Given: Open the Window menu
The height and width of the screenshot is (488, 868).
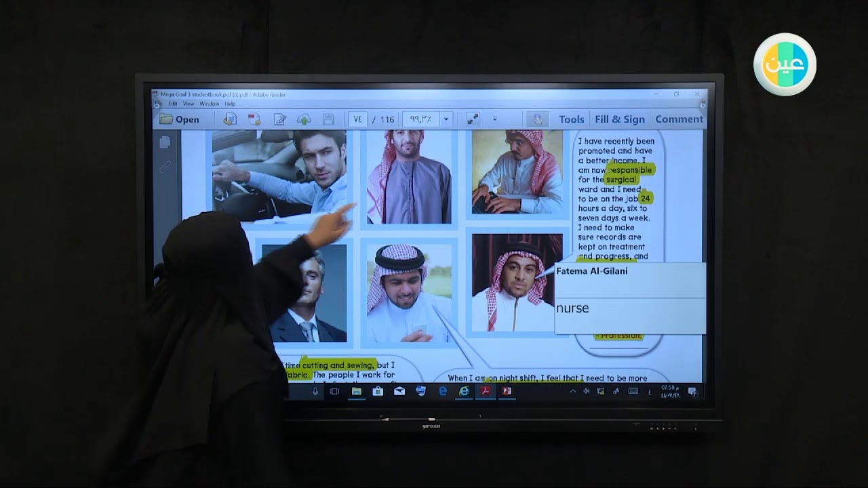Looking at the screenshot, I should [210, 104].
